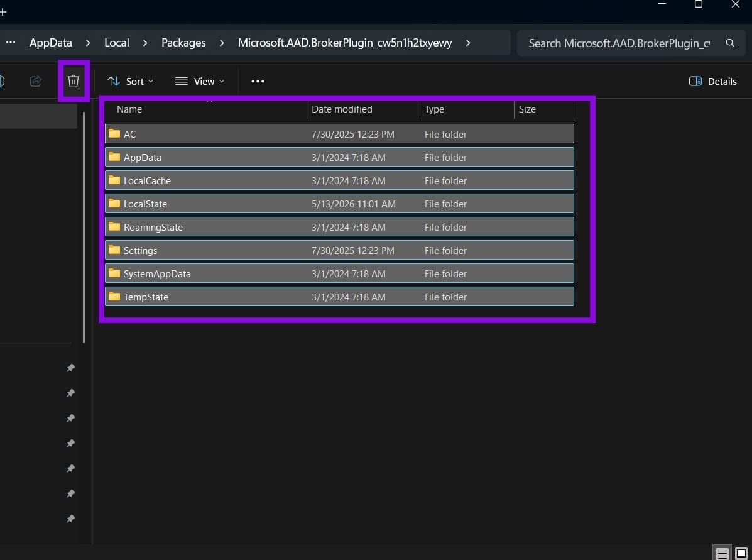Viewport: 752px width, 560px height.
Task: Sort by Size column header
Action: (545, 109)
